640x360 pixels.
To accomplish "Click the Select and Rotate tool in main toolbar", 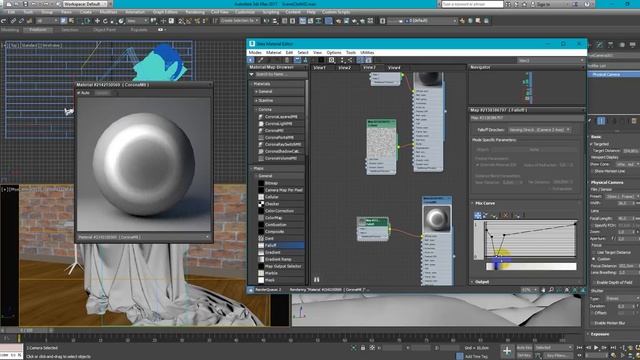I will click(x=105, y=21).
